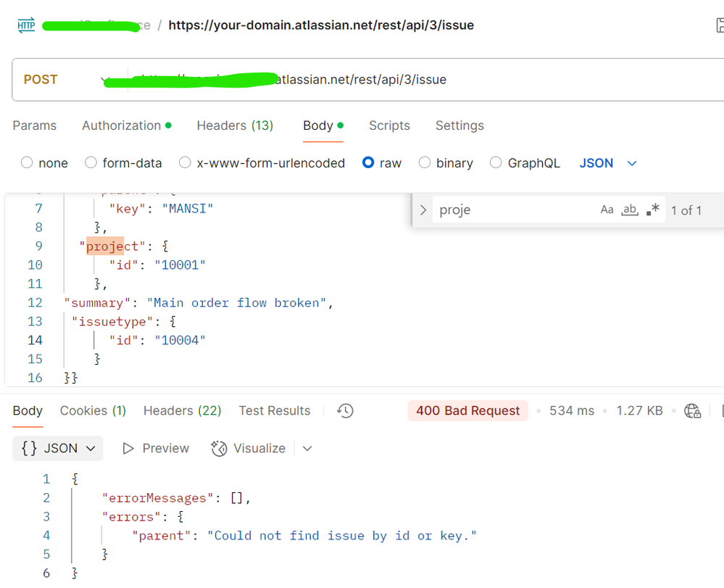
Task: Click the 1 of 1 find result count
Action: point(686,211)
